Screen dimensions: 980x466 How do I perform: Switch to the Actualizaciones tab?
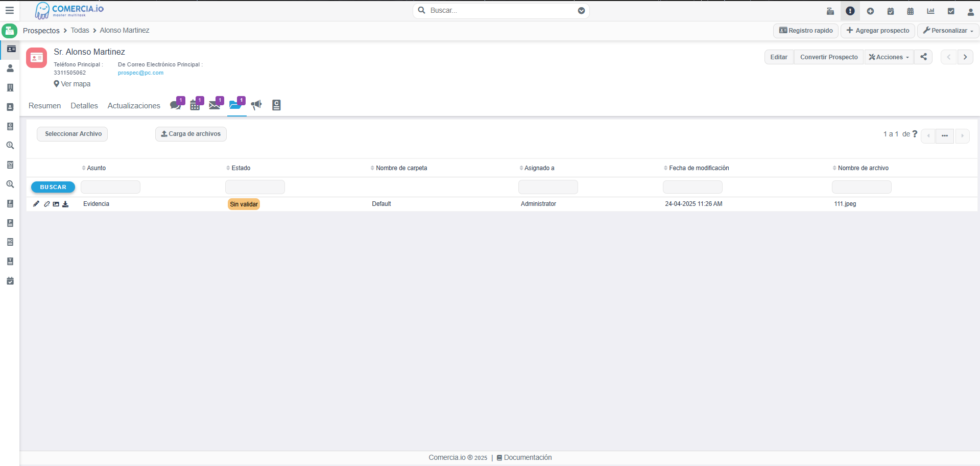134,106
